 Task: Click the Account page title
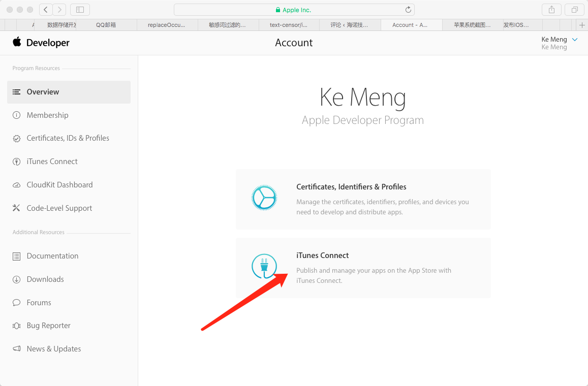pos(294,43)
